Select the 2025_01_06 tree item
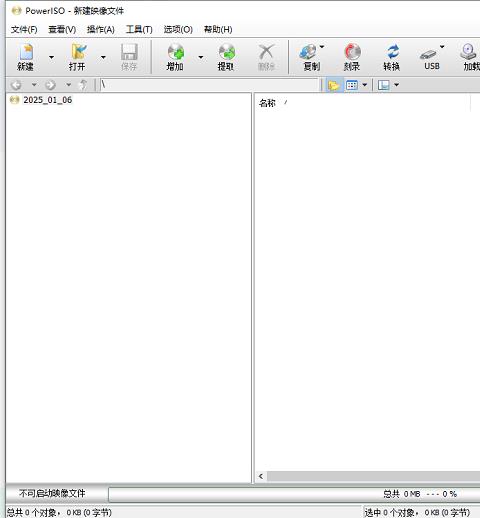The image size is (480, 518). pos(47,100)
